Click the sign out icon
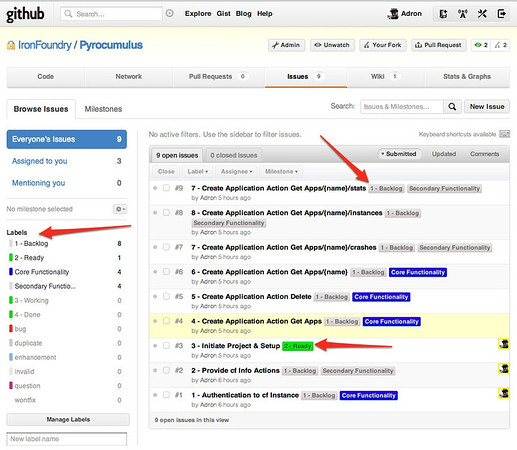 coord(501,14)
